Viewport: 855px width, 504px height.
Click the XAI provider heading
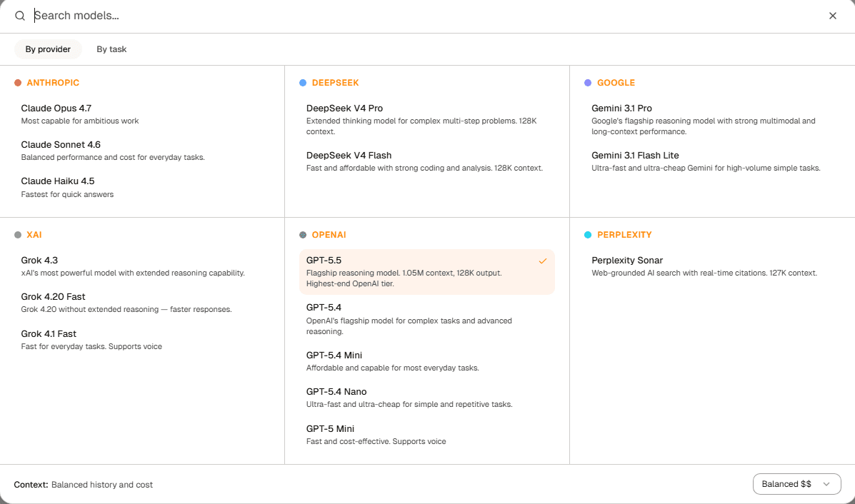pos(34,235)
